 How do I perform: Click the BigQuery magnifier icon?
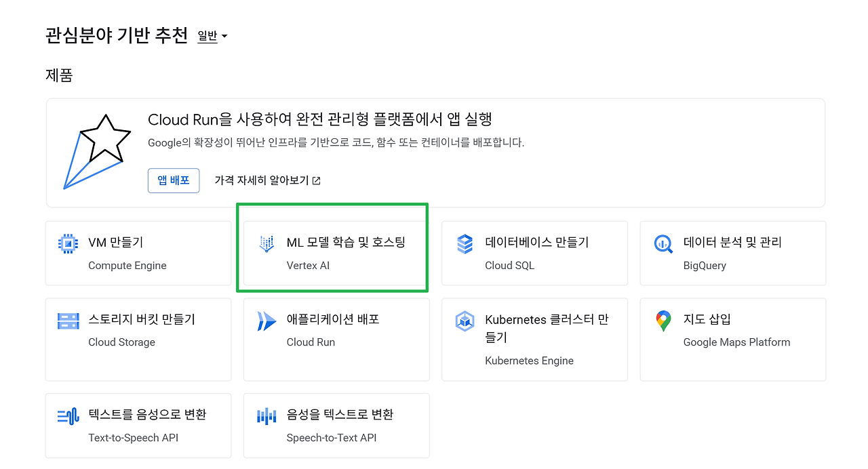tap(663, 243)
